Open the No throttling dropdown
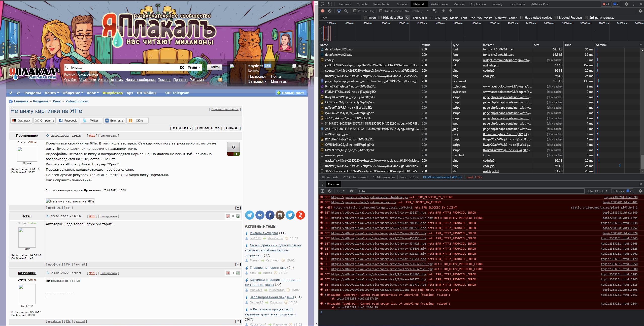644x326 pixels. pyautogui.click(x=416, y=11)
